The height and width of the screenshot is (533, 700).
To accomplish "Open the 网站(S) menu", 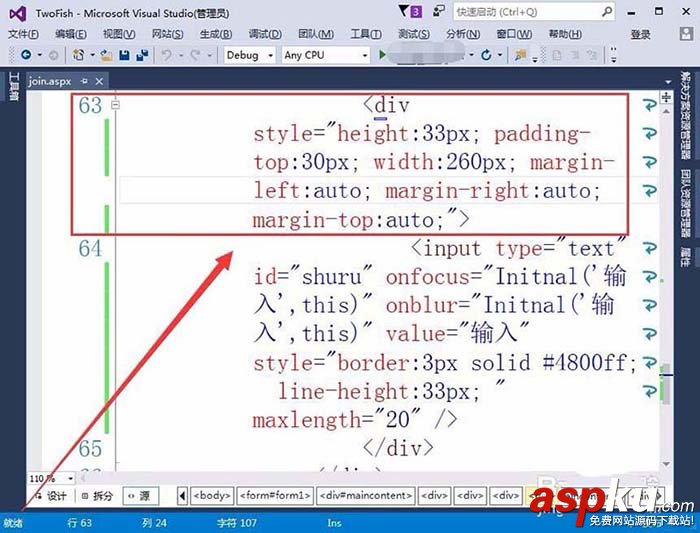I will [167, 34].
